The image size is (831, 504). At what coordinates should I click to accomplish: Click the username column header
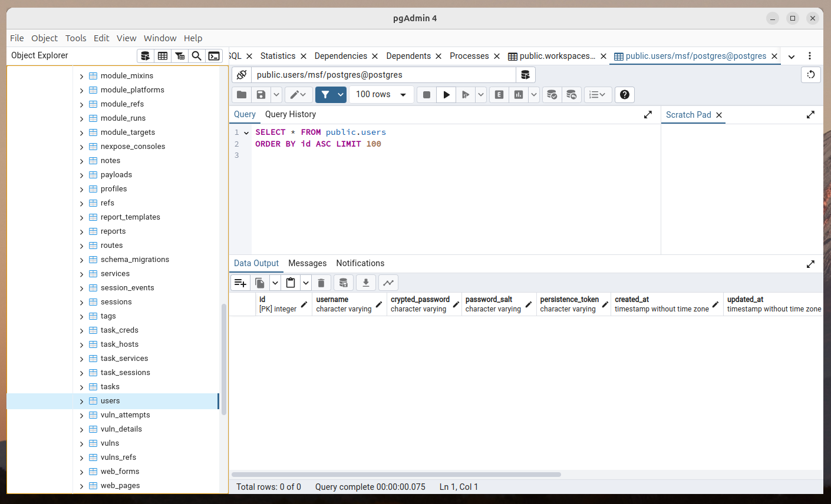tap(349, 304)
